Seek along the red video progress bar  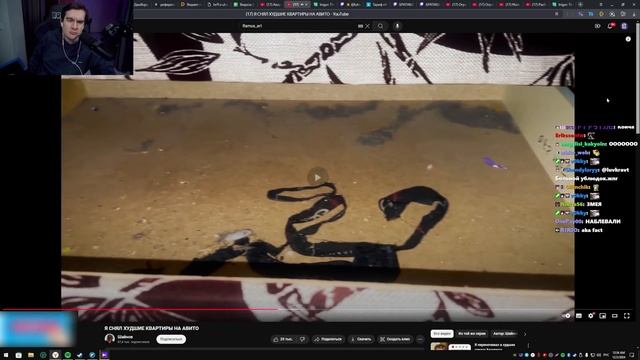pos(139,309)
